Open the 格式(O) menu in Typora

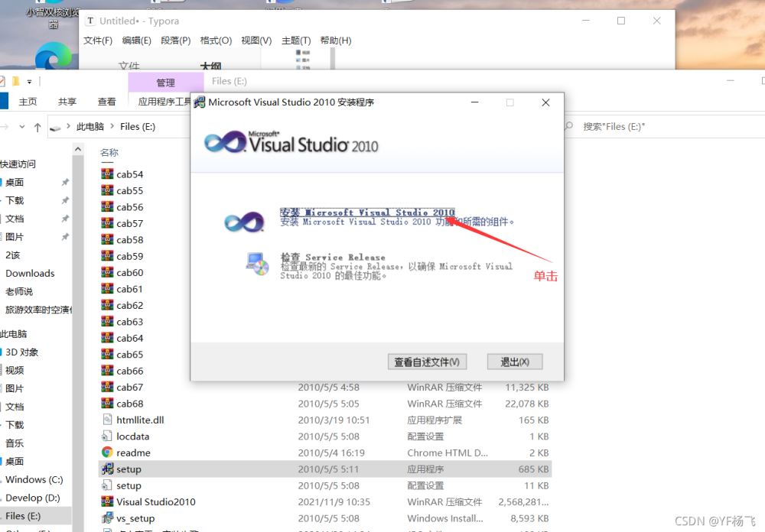pyautogui.click(x=216, y=41)
